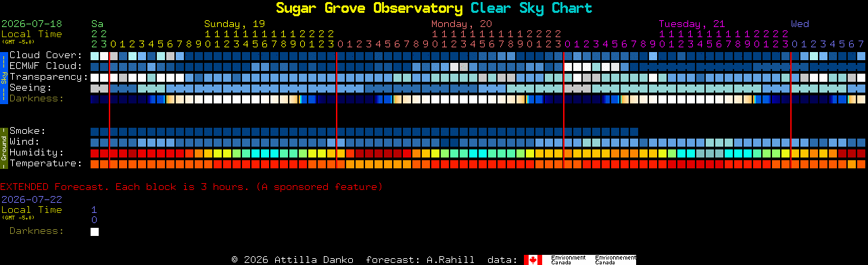Click the green Ground vertical side tab
The height and width of the screenshot is (265, 868).
(3, 147)
